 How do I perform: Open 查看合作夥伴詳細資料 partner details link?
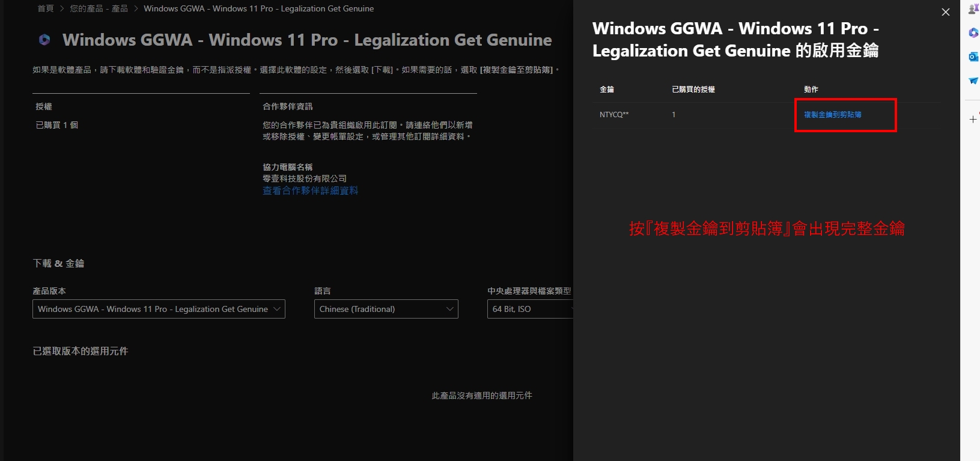[x=310, y=191]
